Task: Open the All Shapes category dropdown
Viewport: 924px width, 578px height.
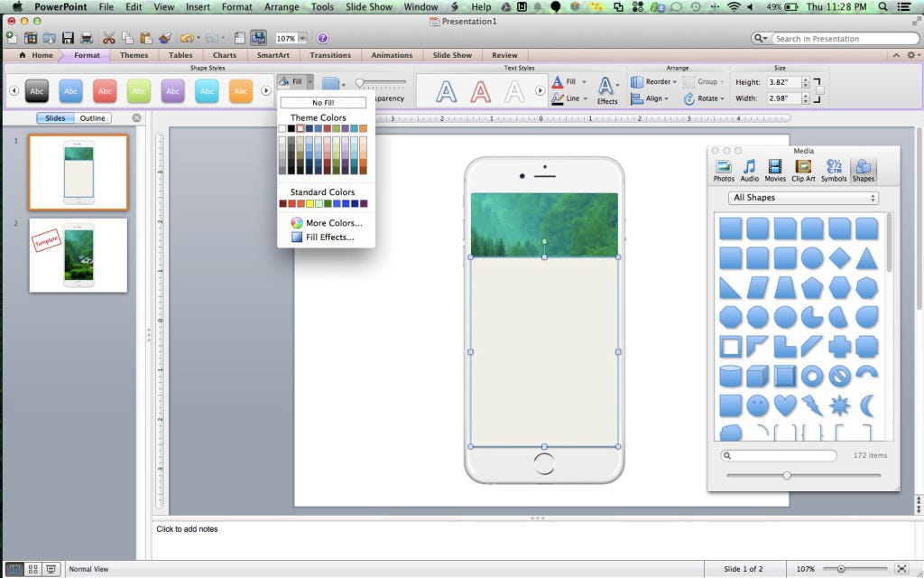Action: tap(803, 198)
